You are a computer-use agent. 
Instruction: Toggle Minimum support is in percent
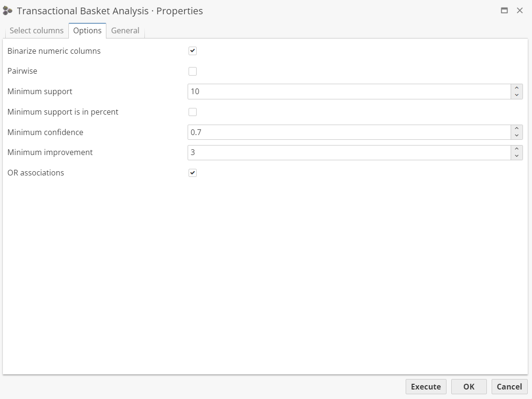coord(192,112)
